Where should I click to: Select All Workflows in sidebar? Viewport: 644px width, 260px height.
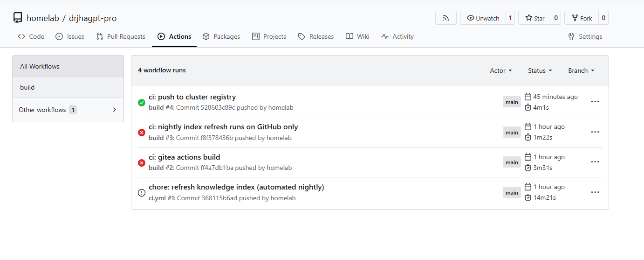click(68, 66)
